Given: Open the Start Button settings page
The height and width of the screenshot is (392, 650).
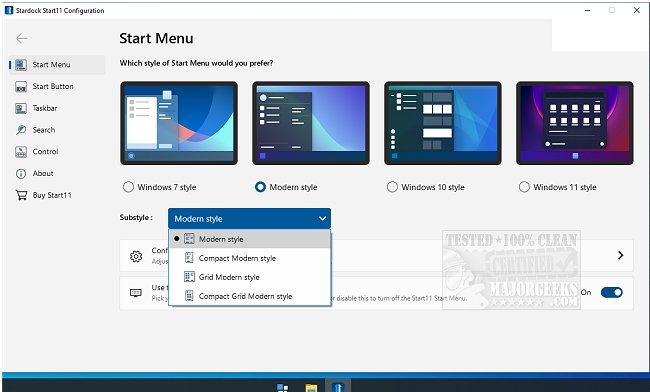Looking at the screenshot, I should click(57, 87).
